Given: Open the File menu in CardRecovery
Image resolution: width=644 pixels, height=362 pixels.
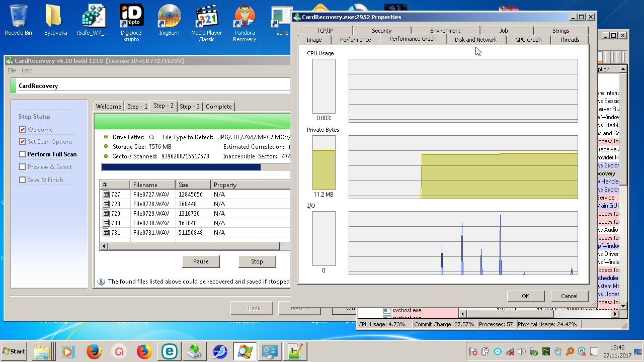Looking at the screenshot, I should click(12, 71).
